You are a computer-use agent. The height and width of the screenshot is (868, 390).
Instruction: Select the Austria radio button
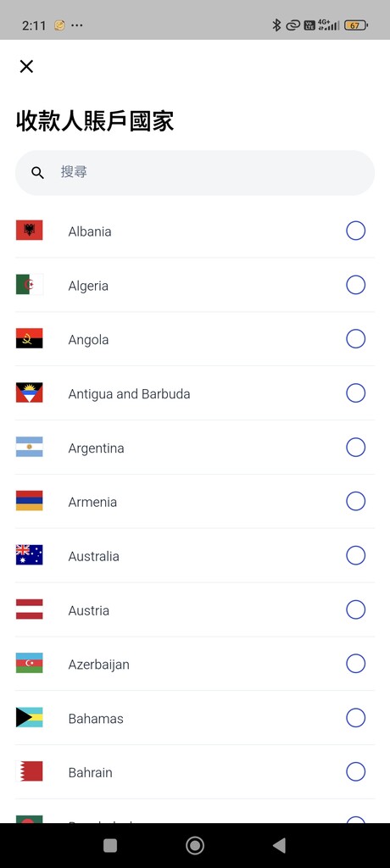(355, 609)
